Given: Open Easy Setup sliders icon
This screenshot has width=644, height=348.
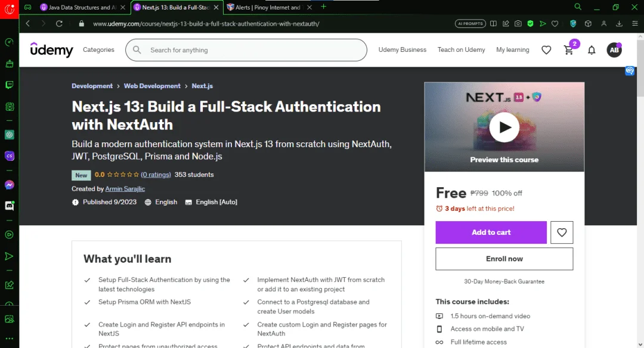Looking at the screenshot, I should (634, 24).
